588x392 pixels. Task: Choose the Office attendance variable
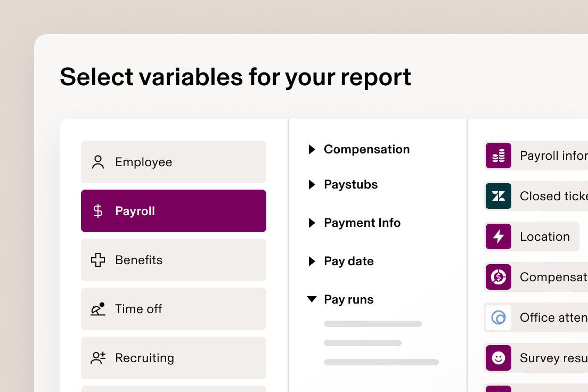point(543,317)
